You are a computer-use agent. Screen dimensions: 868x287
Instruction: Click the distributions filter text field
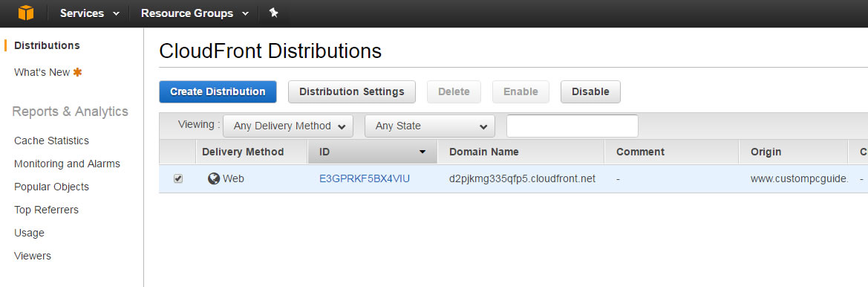572,126
